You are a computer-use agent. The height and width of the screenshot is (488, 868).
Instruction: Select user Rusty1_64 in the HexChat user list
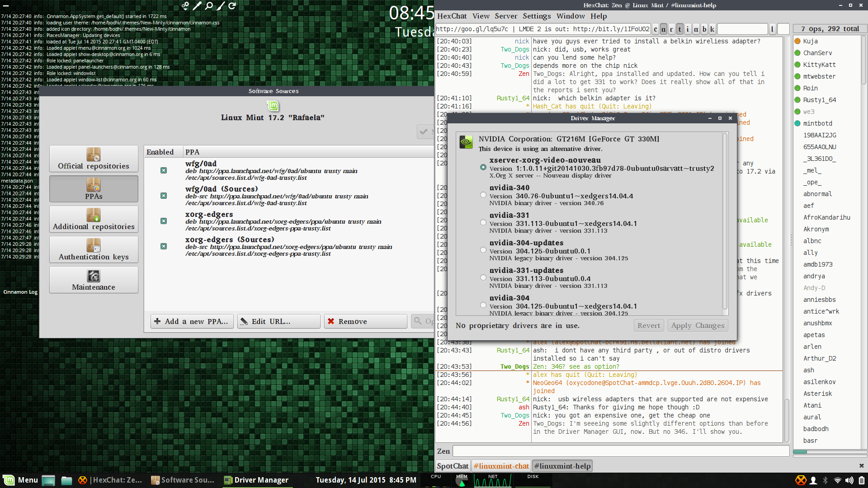click(819, 100)
